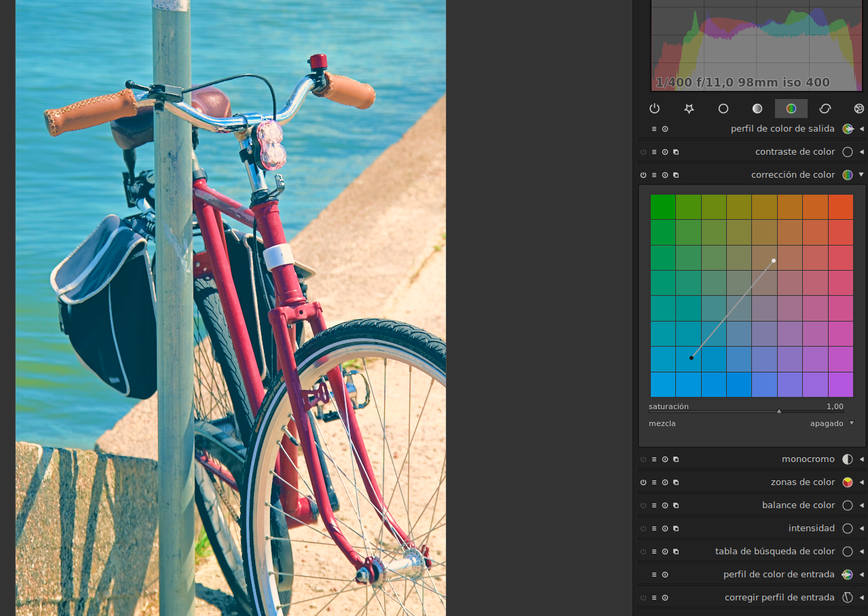Reset the intensidad module parameters

click(665, 528)
